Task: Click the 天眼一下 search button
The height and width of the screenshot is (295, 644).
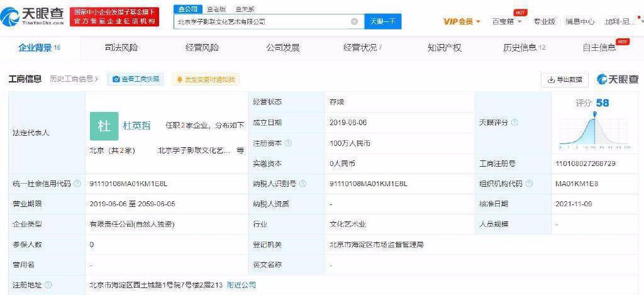Action: tap(383, 22)
